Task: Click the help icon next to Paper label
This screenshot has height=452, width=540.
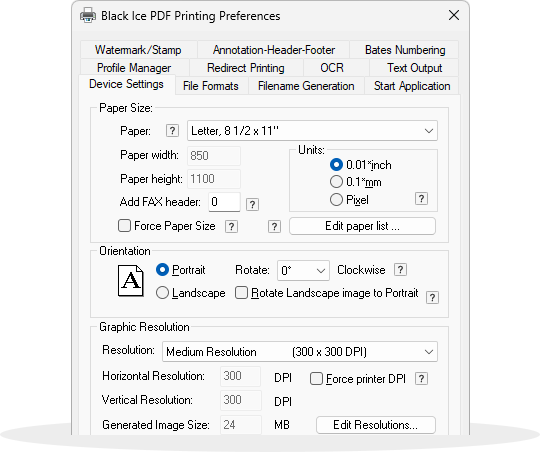Action: [172, 131]
